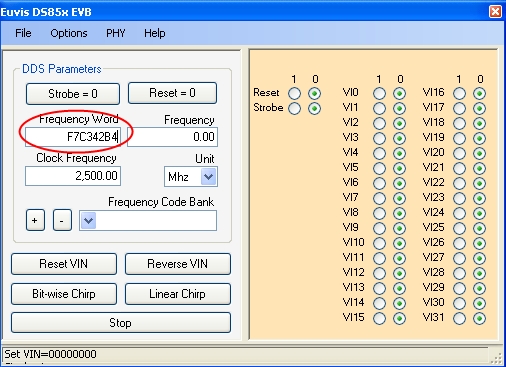Open the Options menu

coord(69,33)
